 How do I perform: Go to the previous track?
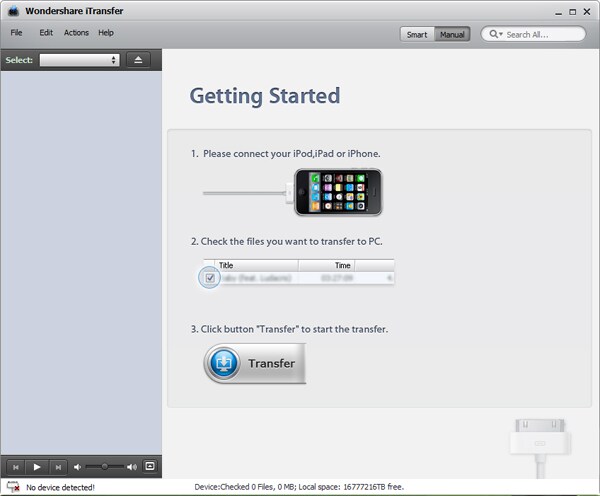coord(16,467)
